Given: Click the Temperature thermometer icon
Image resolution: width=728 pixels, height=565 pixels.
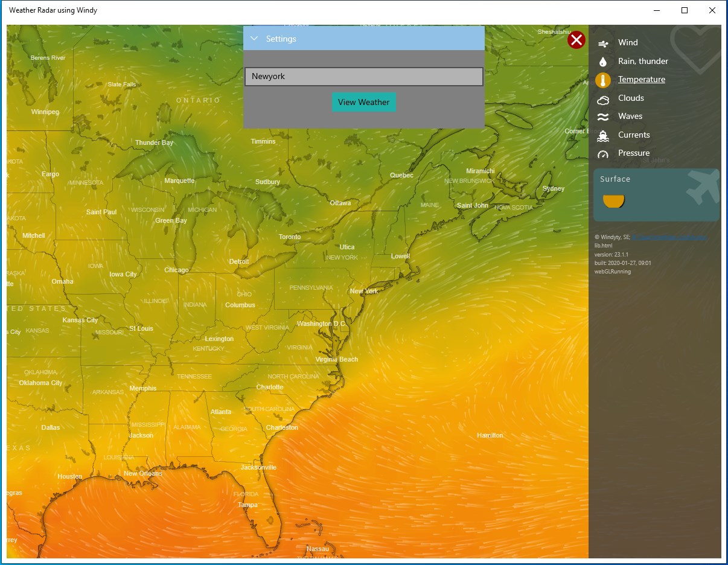Looking at the screenshot, I should (602, 80).
